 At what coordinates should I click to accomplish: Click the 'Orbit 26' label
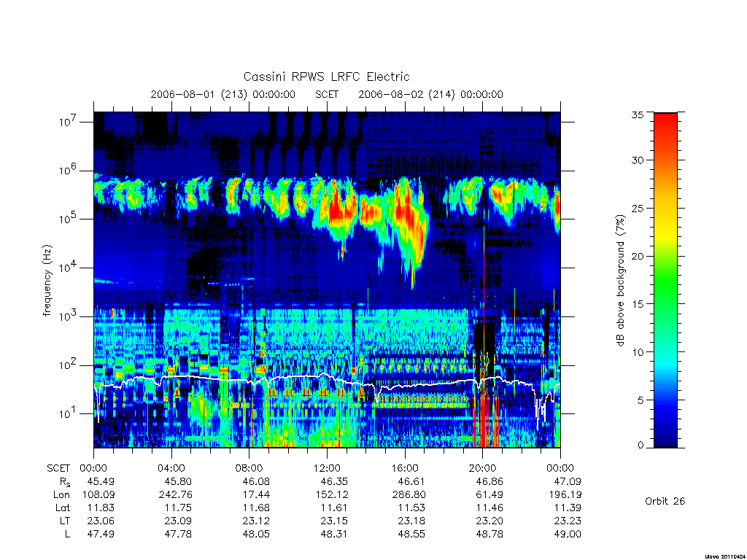tap(665, 501)
